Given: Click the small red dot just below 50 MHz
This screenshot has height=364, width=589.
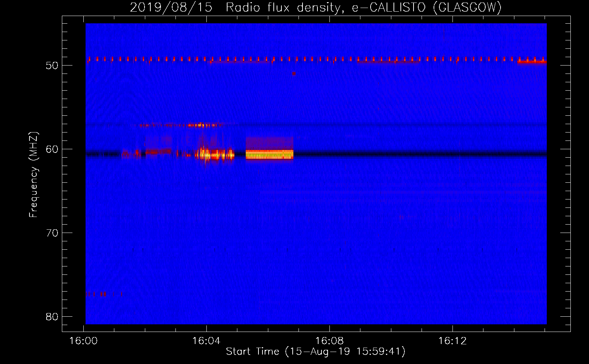Looking at the screenshot, I should pos(294,74).
